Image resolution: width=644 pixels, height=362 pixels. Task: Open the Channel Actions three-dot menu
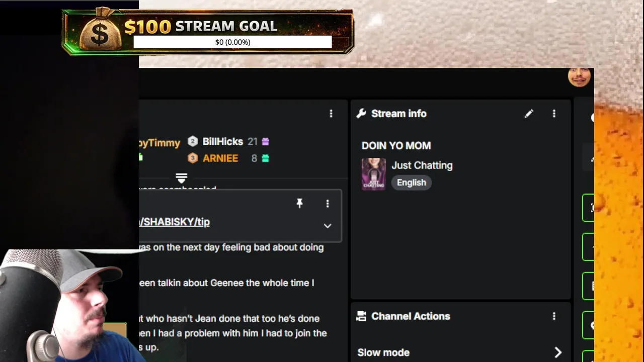pos(554,316)
